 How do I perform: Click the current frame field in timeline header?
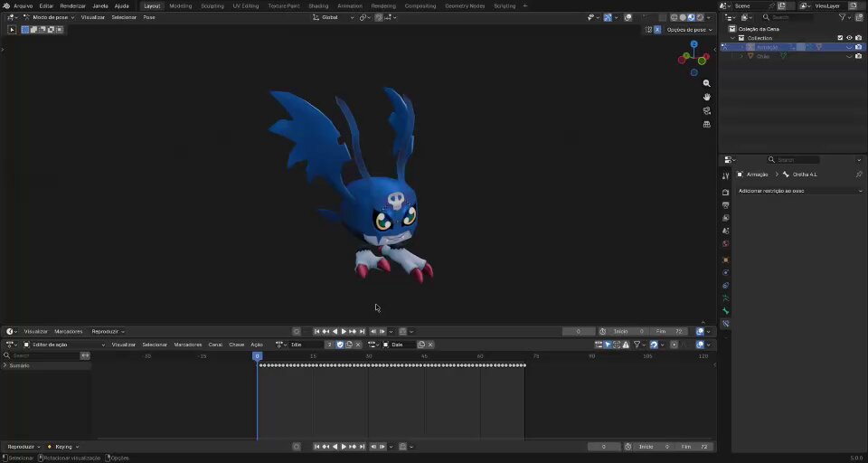pyautogui.click(x=579, y=332)
